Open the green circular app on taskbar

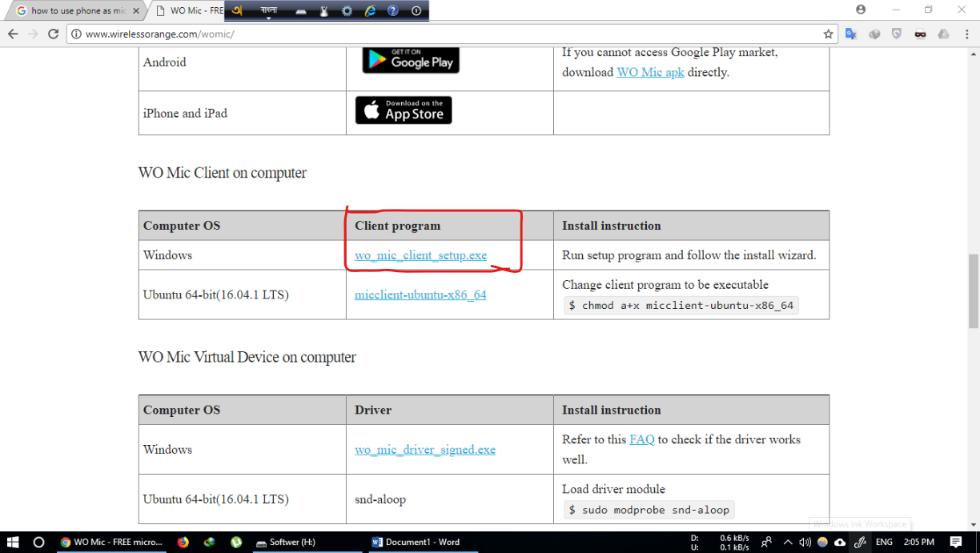point(236,542)
